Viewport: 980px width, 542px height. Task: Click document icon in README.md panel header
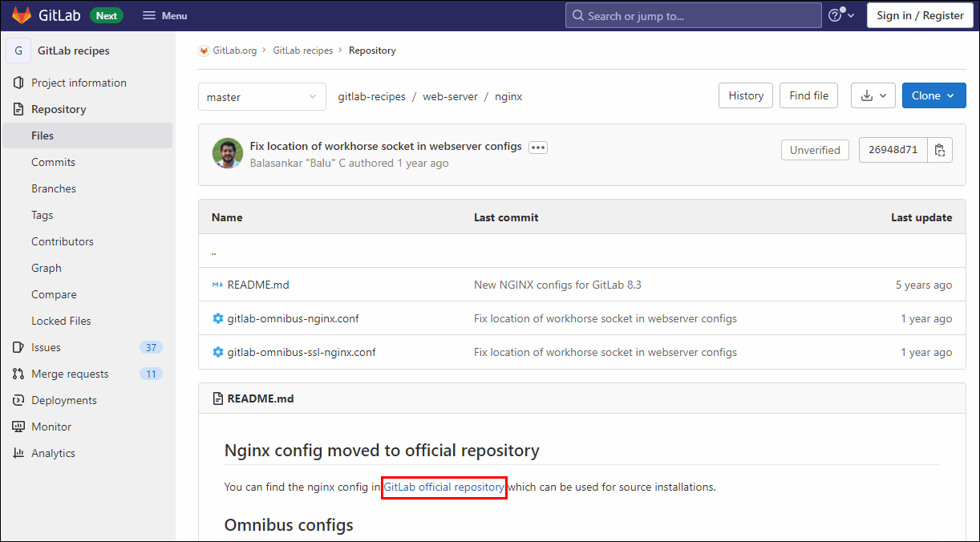point(218,398)
